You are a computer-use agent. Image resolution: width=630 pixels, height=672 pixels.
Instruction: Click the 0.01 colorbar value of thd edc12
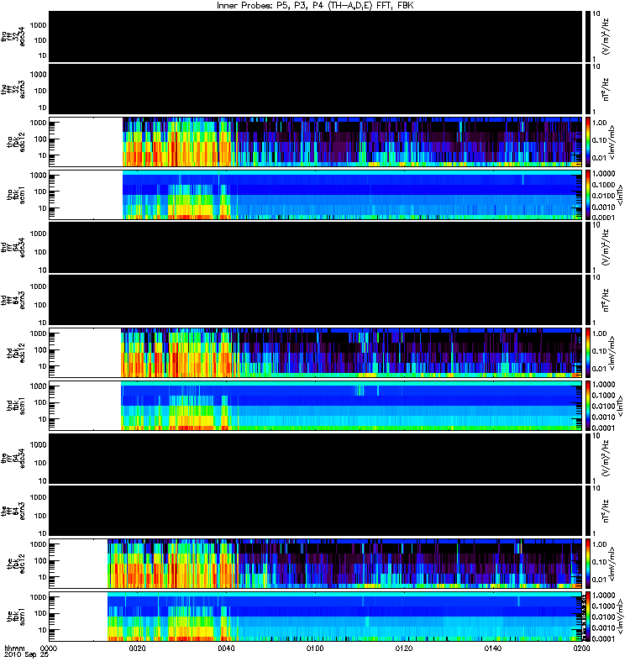tap(599, 369)
